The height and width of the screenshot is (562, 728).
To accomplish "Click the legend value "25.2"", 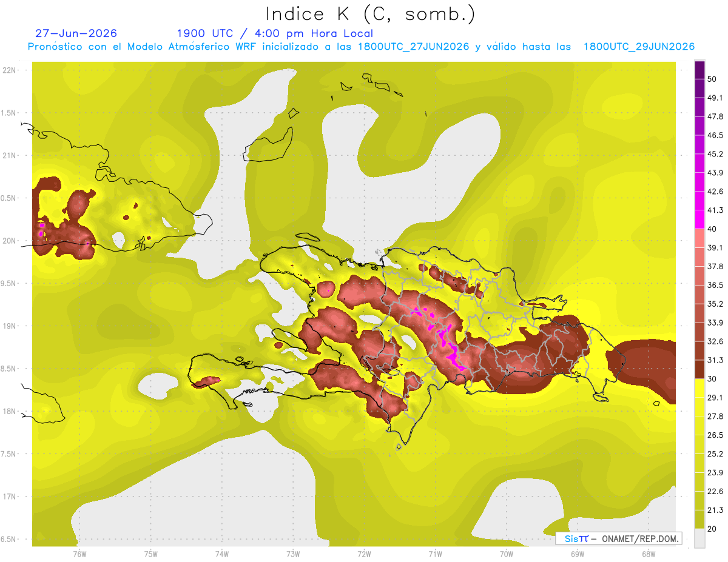I will [715, 454].
